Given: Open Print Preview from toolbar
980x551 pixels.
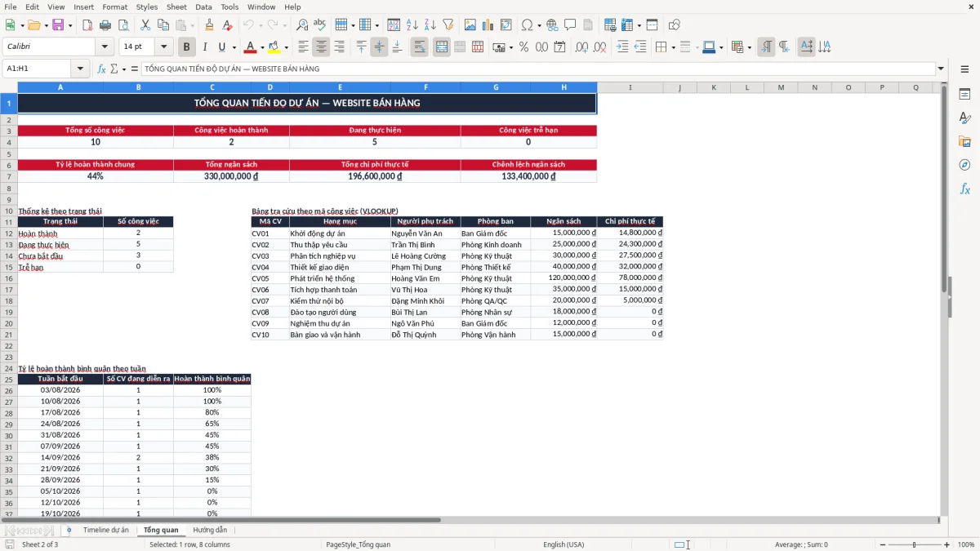Looking at the screenshot, I should coord(123,25).
